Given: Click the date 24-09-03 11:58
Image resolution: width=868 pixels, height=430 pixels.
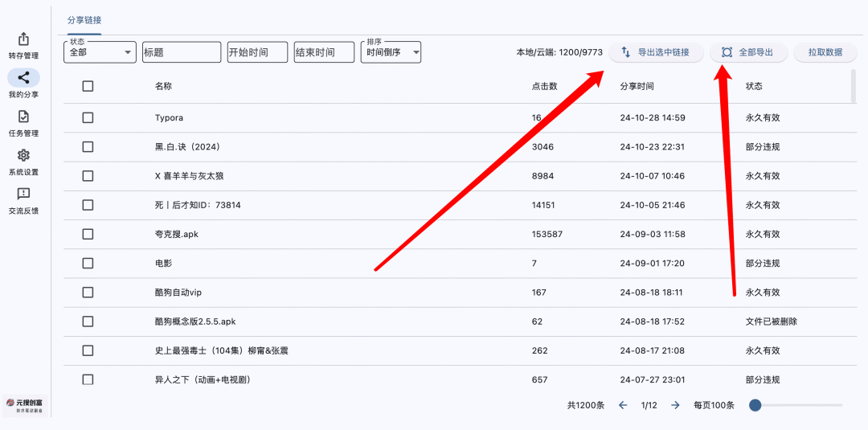Looking at the screenshot, I should (653, 234).
